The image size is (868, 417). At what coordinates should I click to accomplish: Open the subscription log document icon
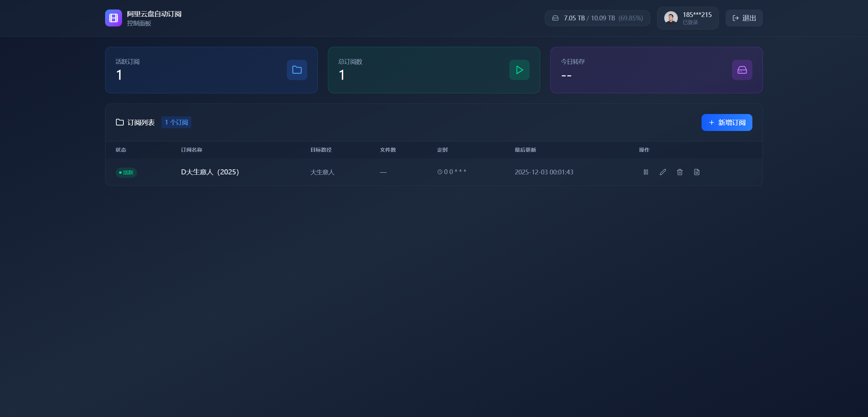tap(696, 172)
